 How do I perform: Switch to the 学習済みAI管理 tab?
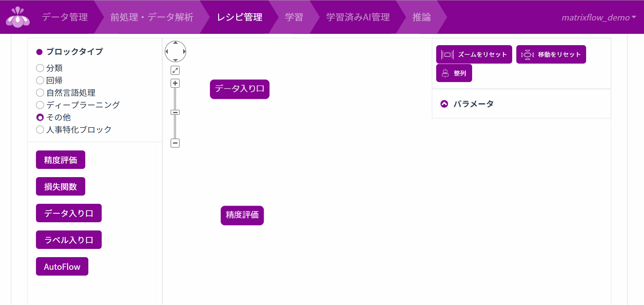tap(357, 17)
